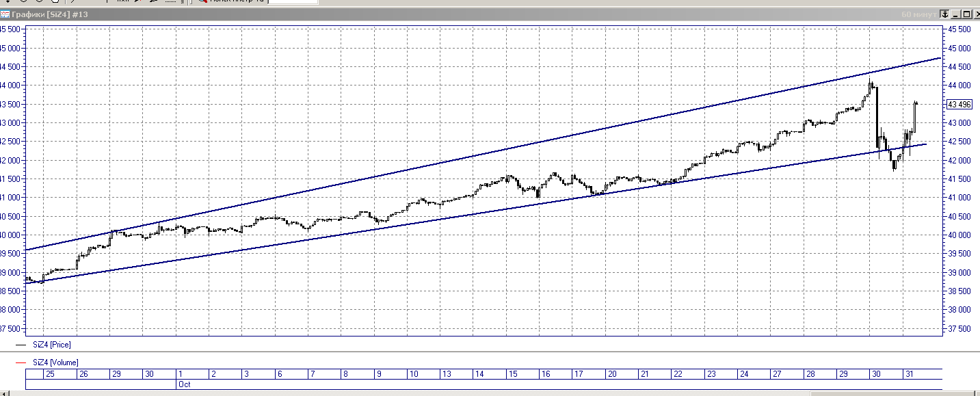This screenshot has width=980, height=396.
Task: Click the 38 500 label on right price axis
Action: click(x=960, y=291)
